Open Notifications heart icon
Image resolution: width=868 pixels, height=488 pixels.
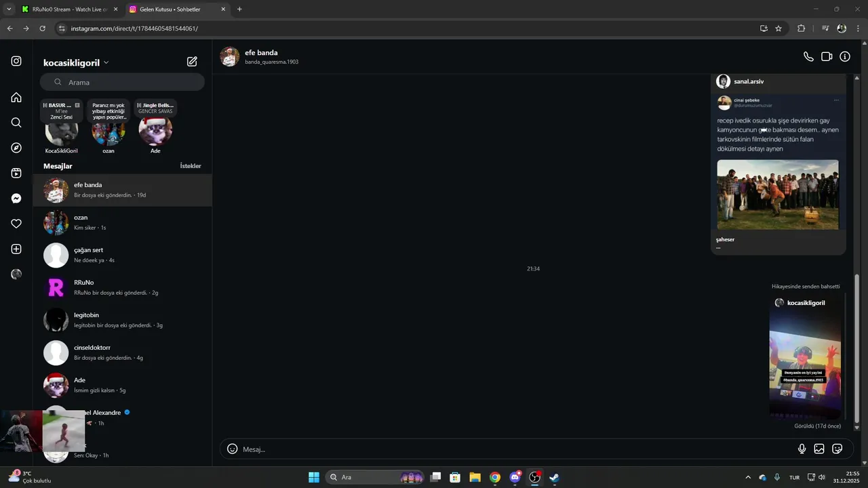[x=16, y=224]
